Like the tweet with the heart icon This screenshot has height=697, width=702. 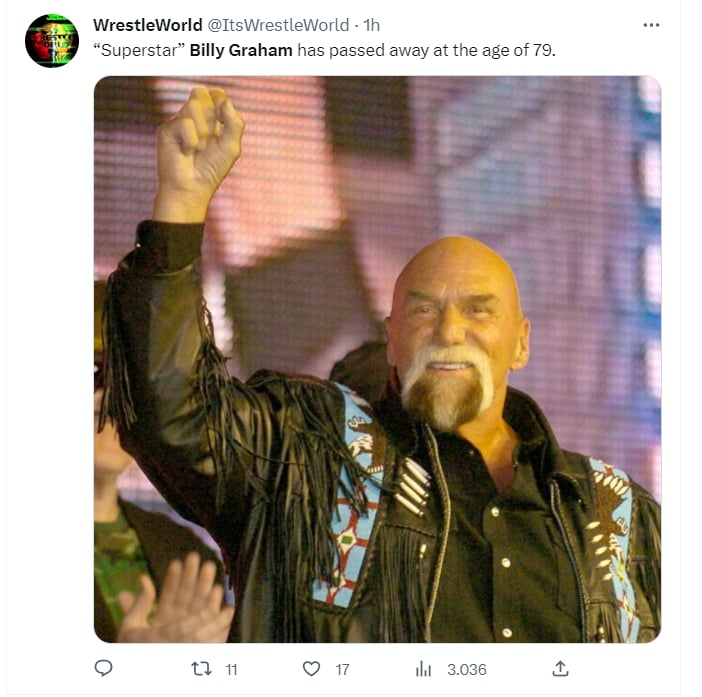coord(311,669)
